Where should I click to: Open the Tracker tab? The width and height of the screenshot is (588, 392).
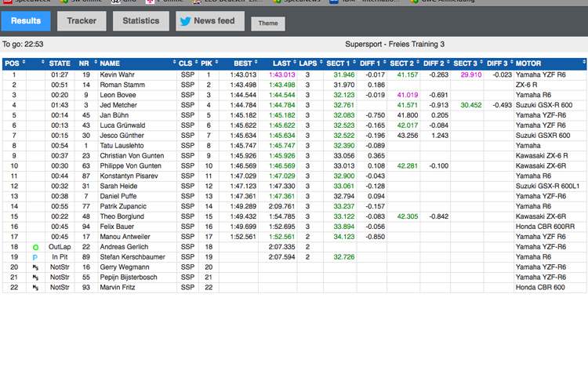82,21
